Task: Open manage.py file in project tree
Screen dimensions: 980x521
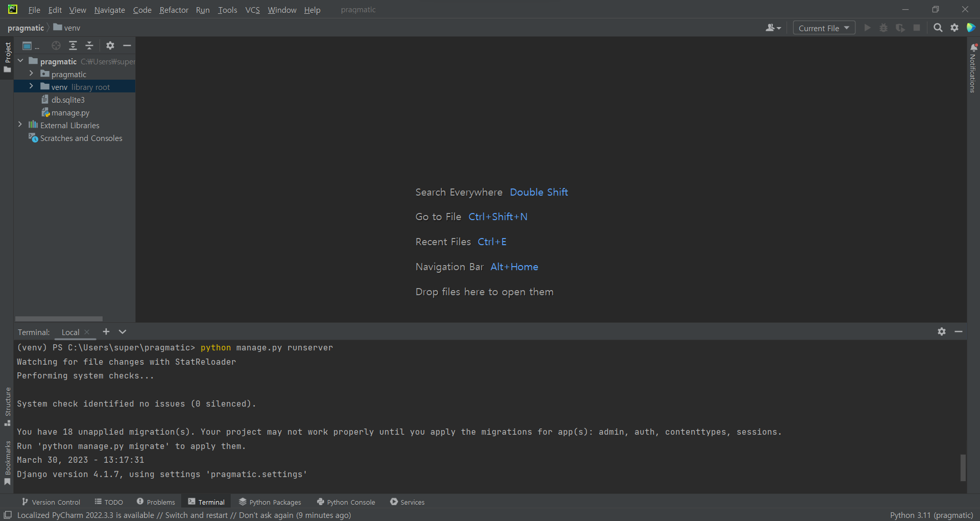Action: (70, 112)
